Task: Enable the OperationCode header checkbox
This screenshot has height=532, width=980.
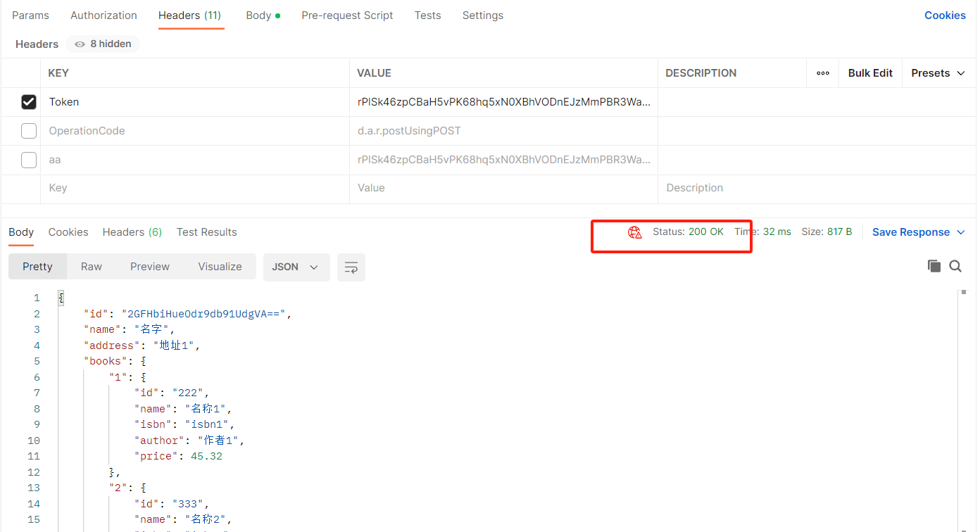Action: pos(29,131)
